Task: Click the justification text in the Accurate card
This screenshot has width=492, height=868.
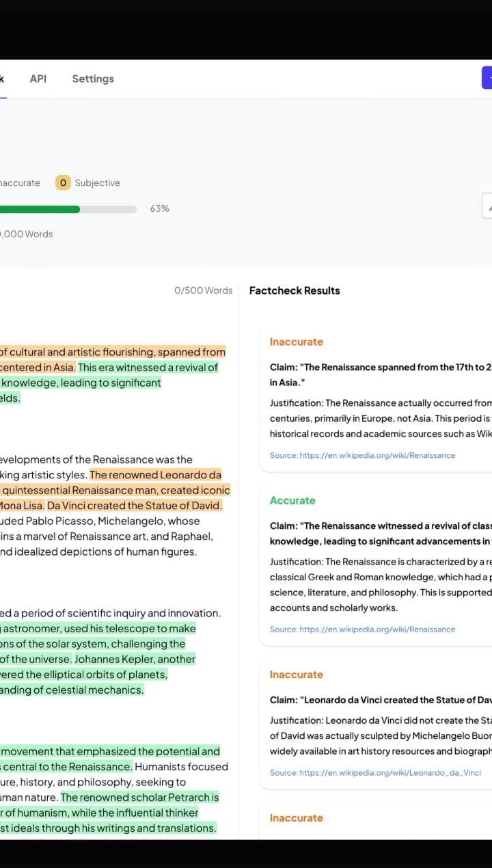Action: point(381,584)
